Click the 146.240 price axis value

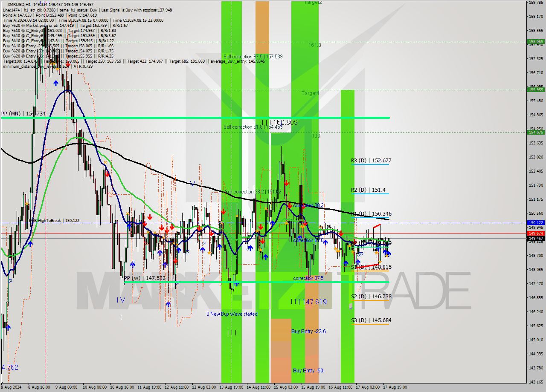(536, 312)
